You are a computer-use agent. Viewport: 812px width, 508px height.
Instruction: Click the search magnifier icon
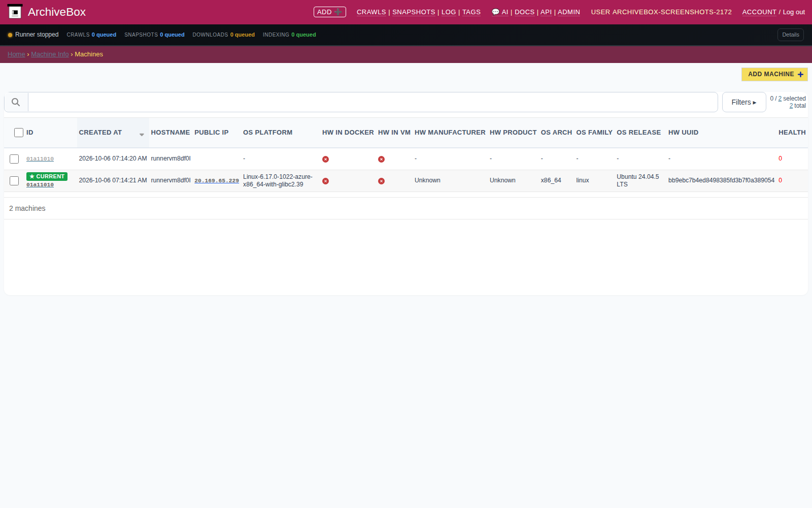(16, 102)
